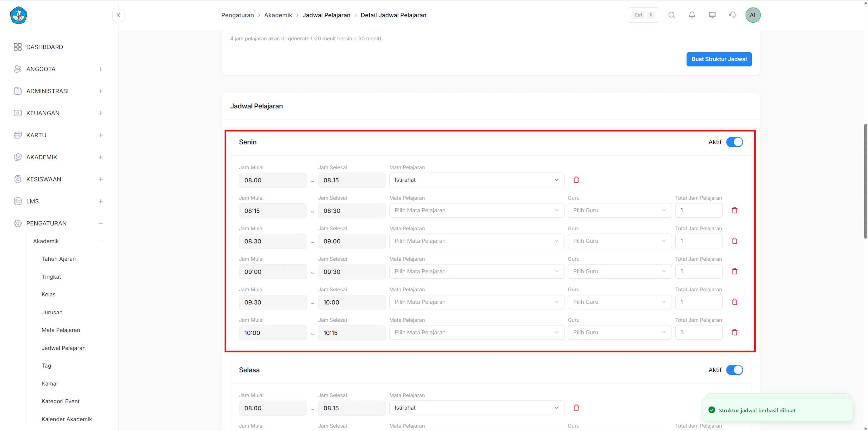Click the Administrasi folder icon
Image resolution: width=868 pixels, height=431 pixels.
pos(18,91)
